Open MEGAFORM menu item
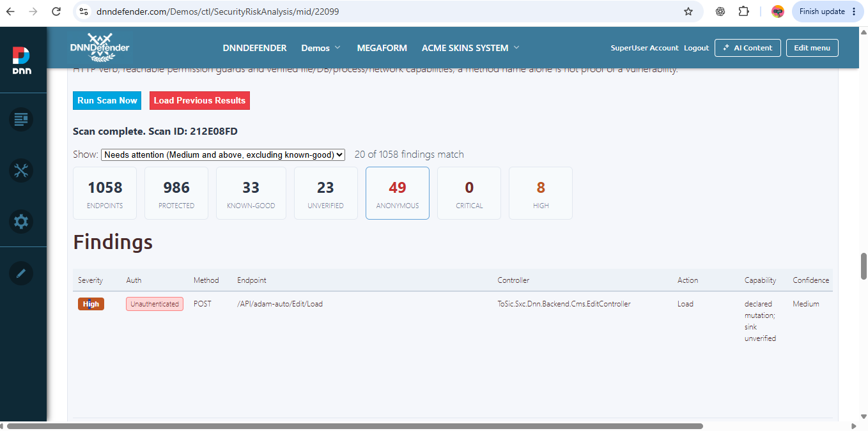Image resolution: width=868 pixels, height=431 pixels. (382, 48)
